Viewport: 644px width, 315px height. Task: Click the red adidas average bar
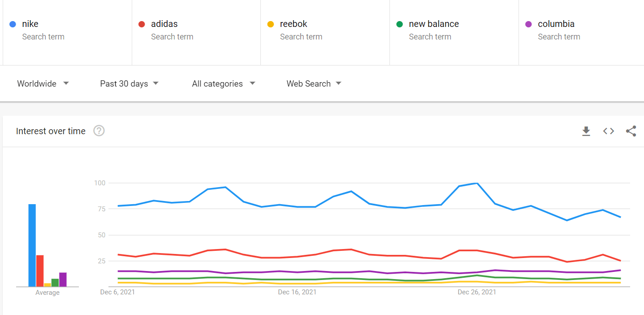[x=40, y=271]
